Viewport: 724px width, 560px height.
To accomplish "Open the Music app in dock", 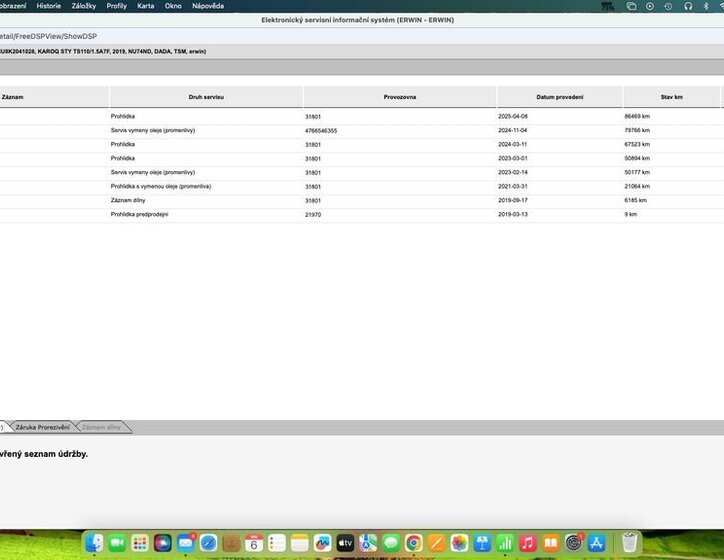I will tap(527, 543).
